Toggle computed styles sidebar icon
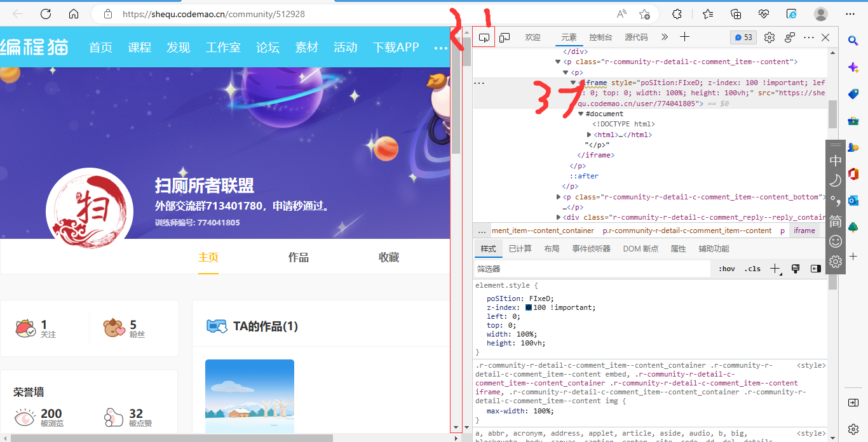 click(x=816, y=269)
